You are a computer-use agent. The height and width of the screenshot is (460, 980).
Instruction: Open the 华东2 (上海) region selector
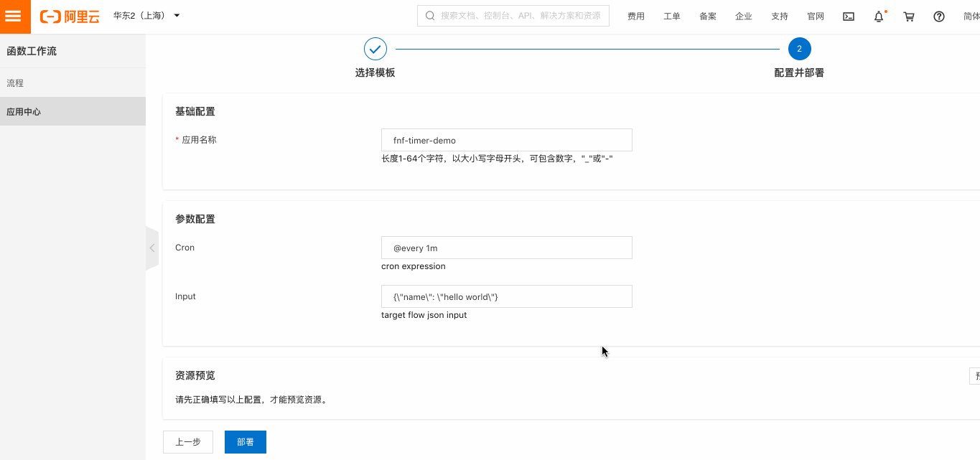140,16
